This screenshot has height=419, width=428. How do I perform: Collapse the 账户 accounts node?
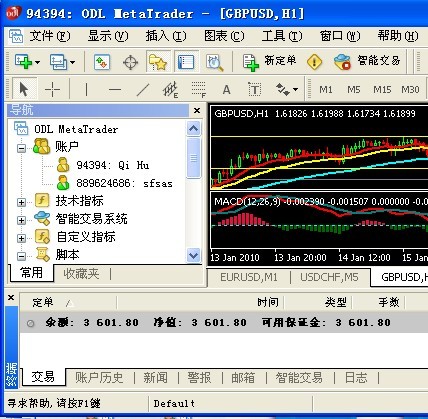click(x=21, y=148)
